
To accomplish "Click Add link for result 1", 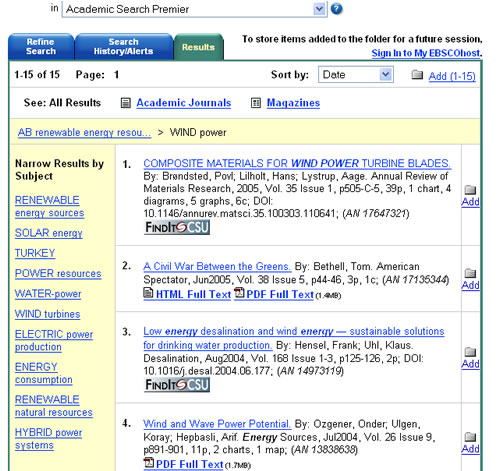I will click(x=470, y=202).
